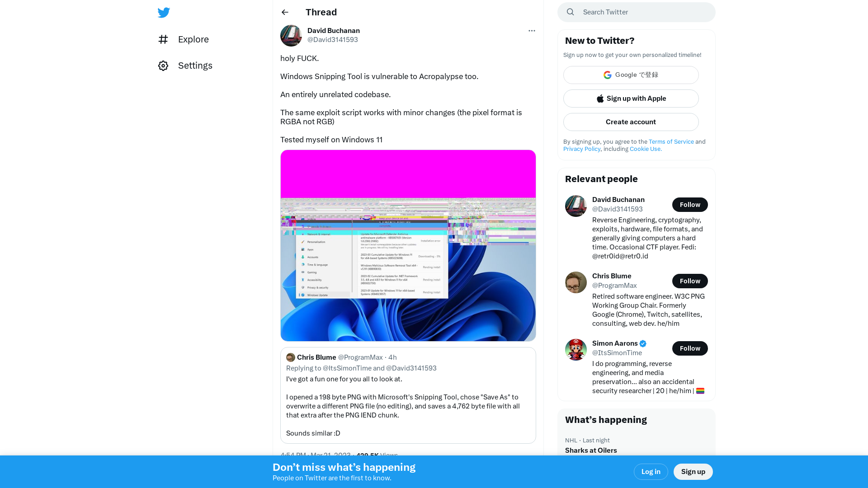Sign up with Apple registration
Image resolution: width=868 pixels, height=488 pixels.
631,99
